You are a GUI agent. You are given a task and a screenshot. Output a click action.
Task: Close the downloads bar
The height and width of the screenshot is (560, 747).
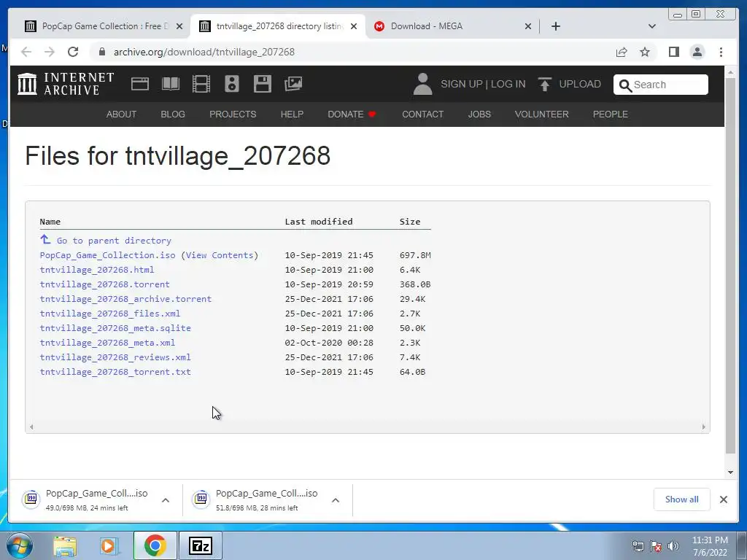[x=723, y=499]
